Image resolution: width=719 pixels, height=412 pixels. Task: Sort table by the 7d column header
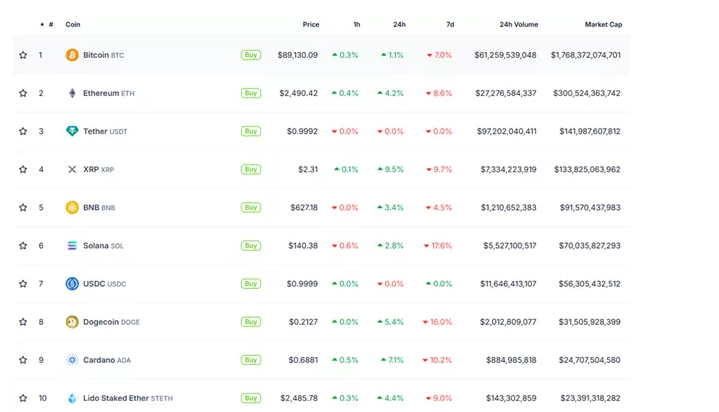tap(450, 24)
